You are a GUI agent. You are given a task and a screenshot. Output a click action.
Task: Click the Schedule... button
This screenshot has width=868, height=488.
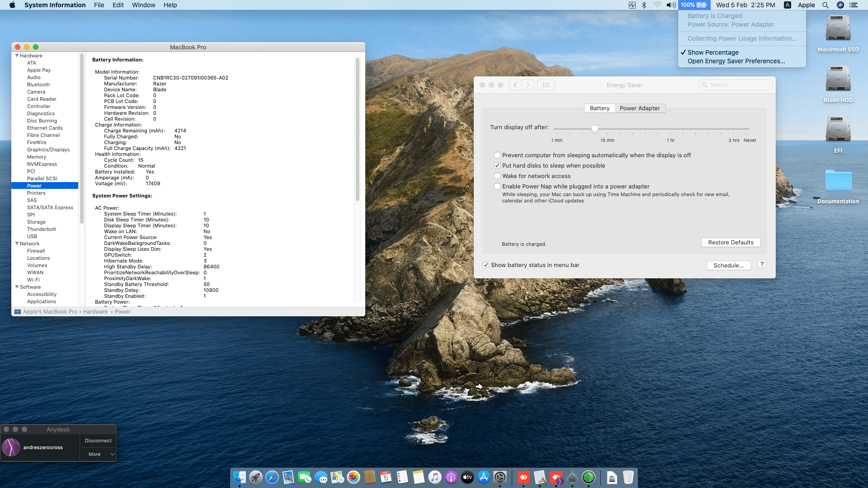pos(728,266)
